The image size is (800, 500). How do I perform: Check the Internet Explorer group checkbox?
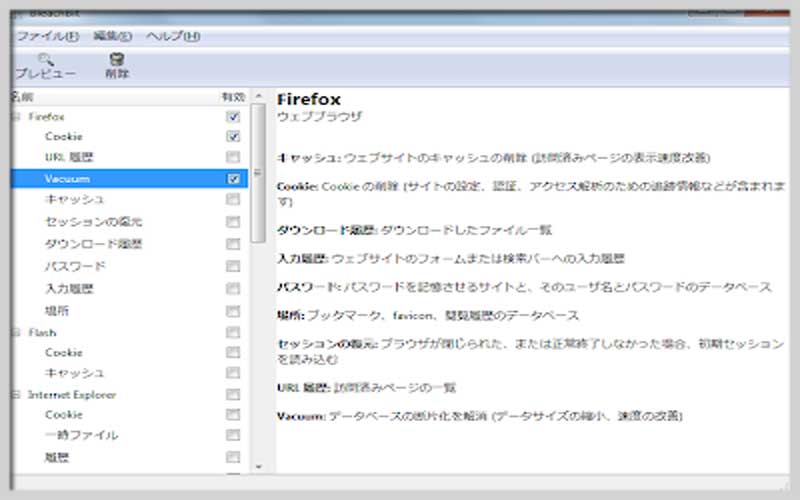pos(233,394)
